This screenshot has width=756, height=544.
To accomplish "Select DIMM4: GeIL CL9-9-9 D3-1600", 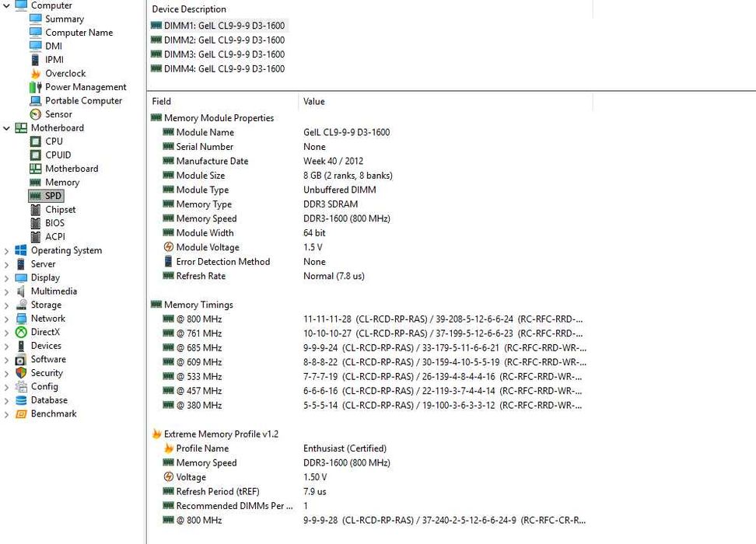I will click(218, 69).
